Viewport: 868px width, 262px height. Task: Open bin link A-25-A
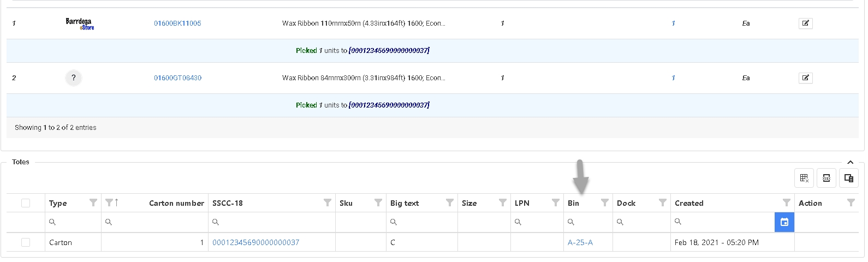tap(580, 242)
